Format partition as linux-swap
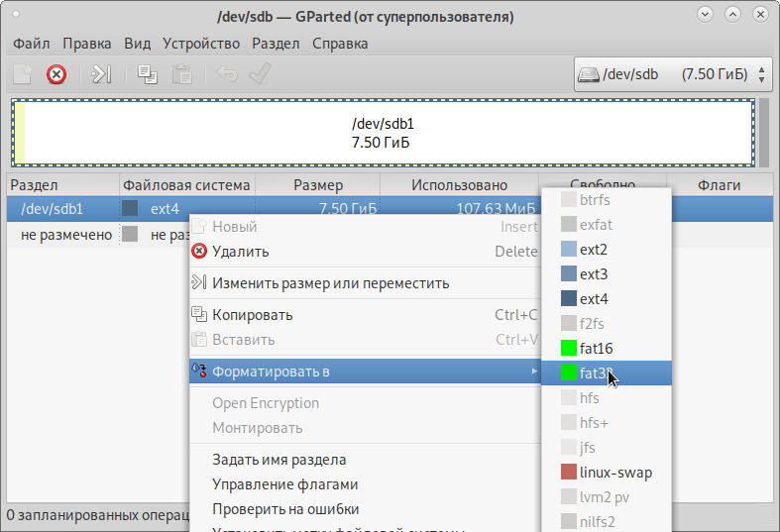Screen dimensions: 780x532 click(607, 473)
